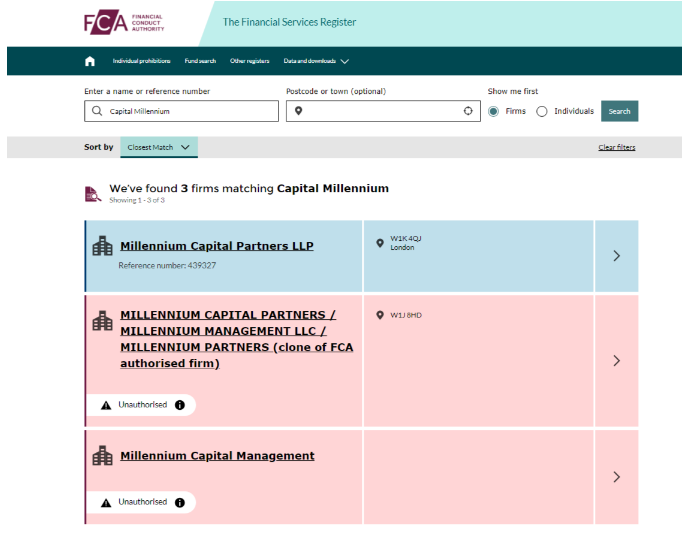Open the Closest Match sort dropdown
The width and height of the screenshot is (692, 551).
(158, 147)
